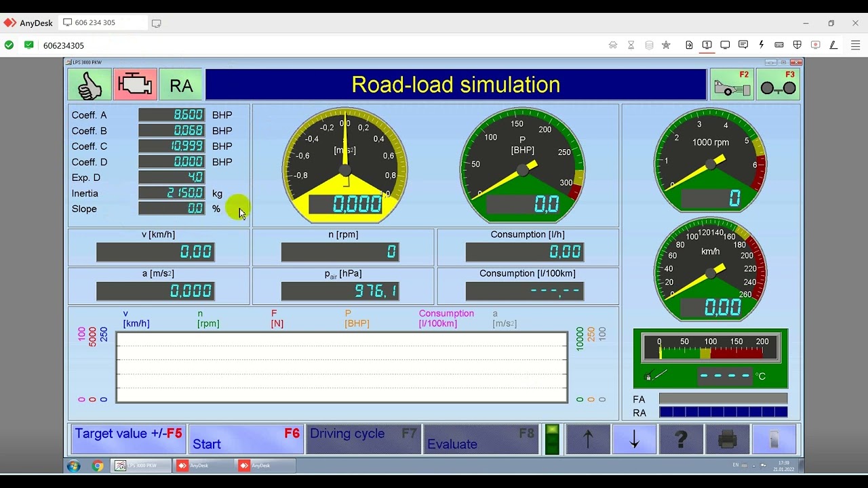Click the Start F6 button

[x=245, y=439]
